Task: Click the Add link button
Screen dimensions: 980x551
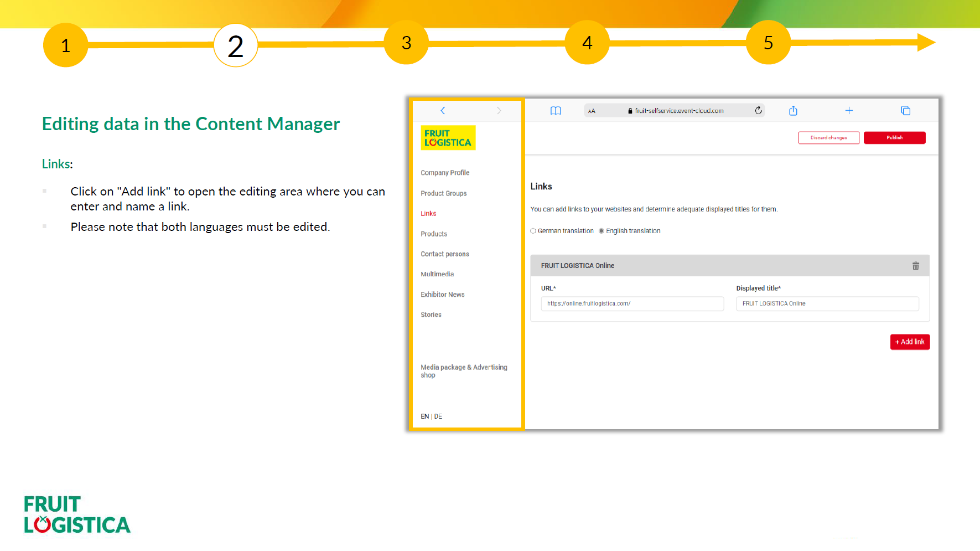Action: click(x=910, y=342)
